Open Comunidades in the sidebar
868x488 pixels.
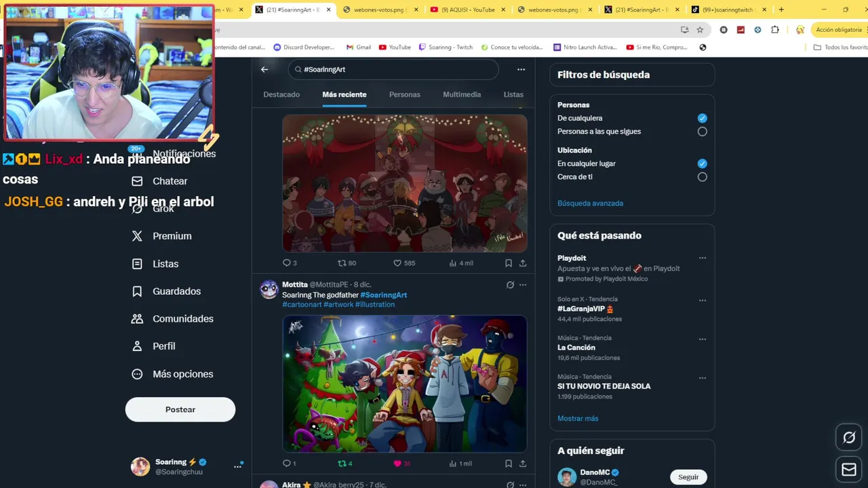coord(173,319)
